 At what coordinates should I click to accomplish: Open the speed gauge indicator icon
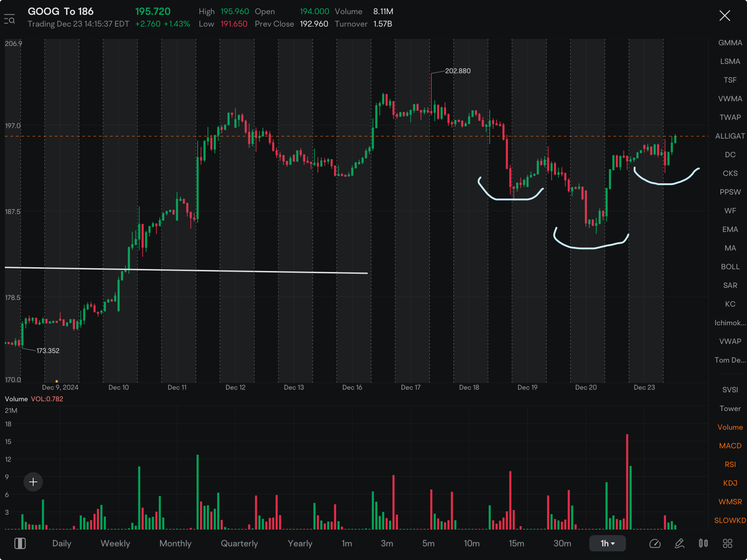pyautogui.click(x=655, y=543)
